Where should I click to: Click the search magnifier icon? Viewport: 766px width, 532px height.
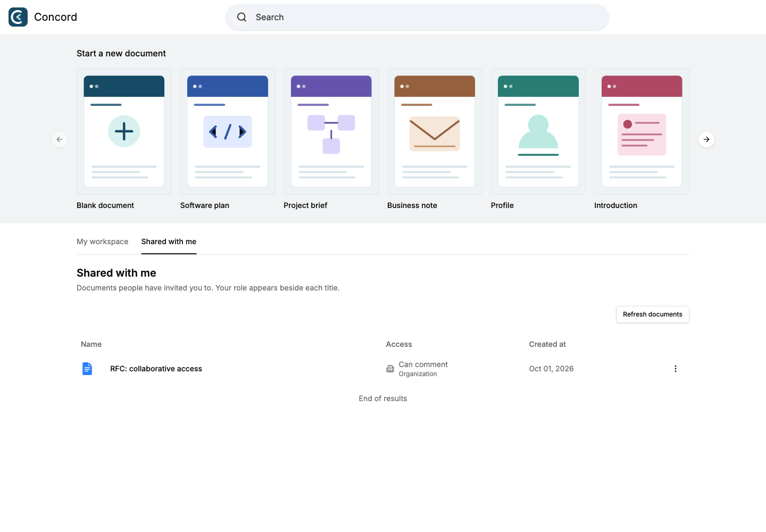pos(242,17)
